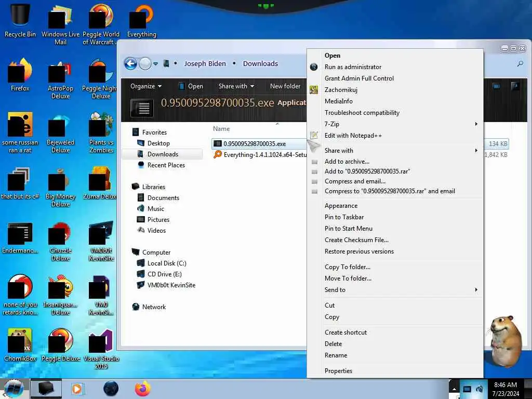Choose Copy To folder...
This screenshot has height=399, width=532.
click(395, 267)
